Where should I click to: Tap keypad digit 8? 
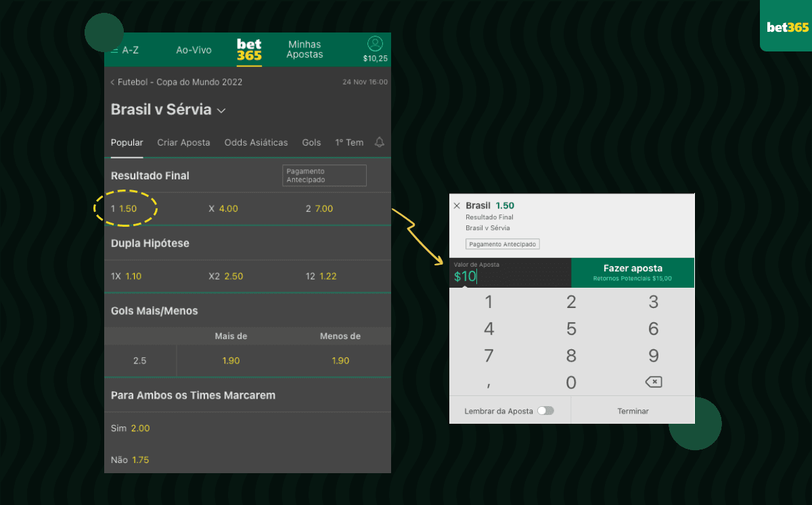click(571, 355)
